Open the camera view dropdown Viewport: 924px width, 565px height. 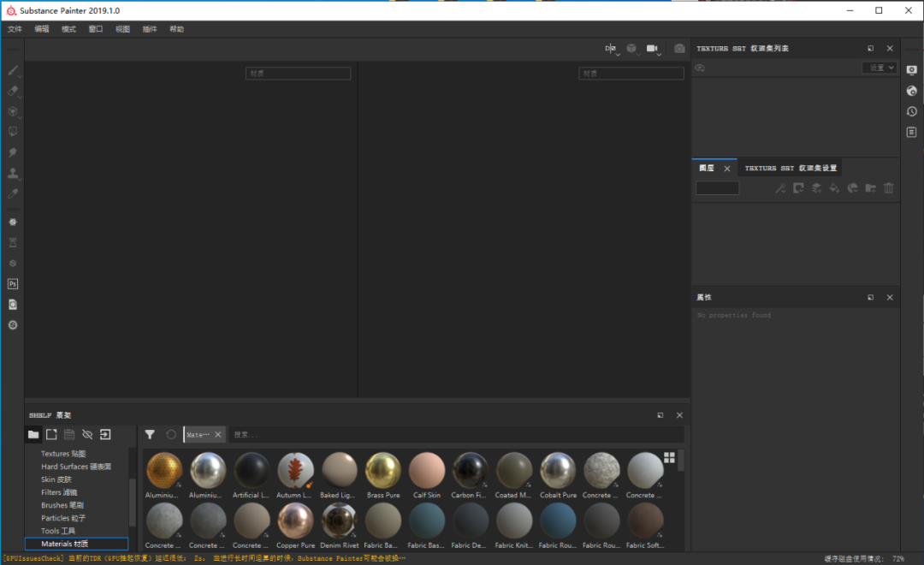point(654,49)
